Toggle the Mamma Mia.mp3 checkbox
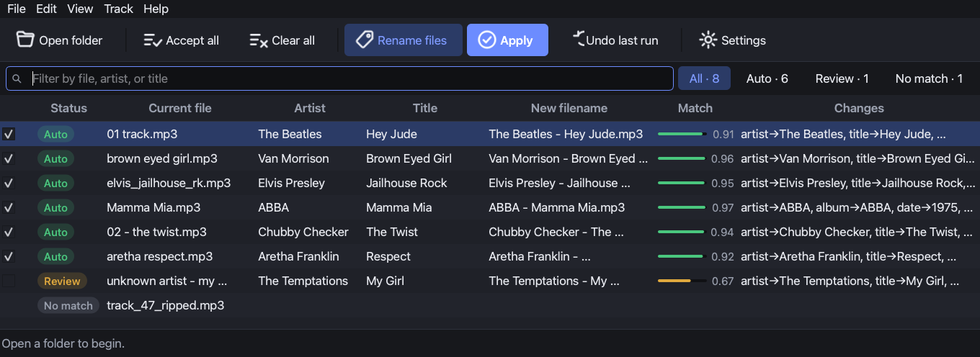Screen dimensions: 980x357 (x=9, y=207)
